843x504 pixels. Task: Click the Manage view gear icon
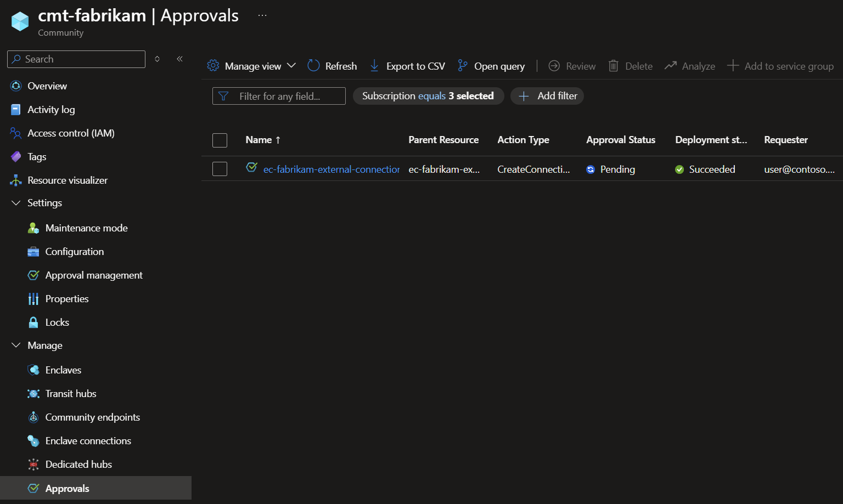point(213,66)
